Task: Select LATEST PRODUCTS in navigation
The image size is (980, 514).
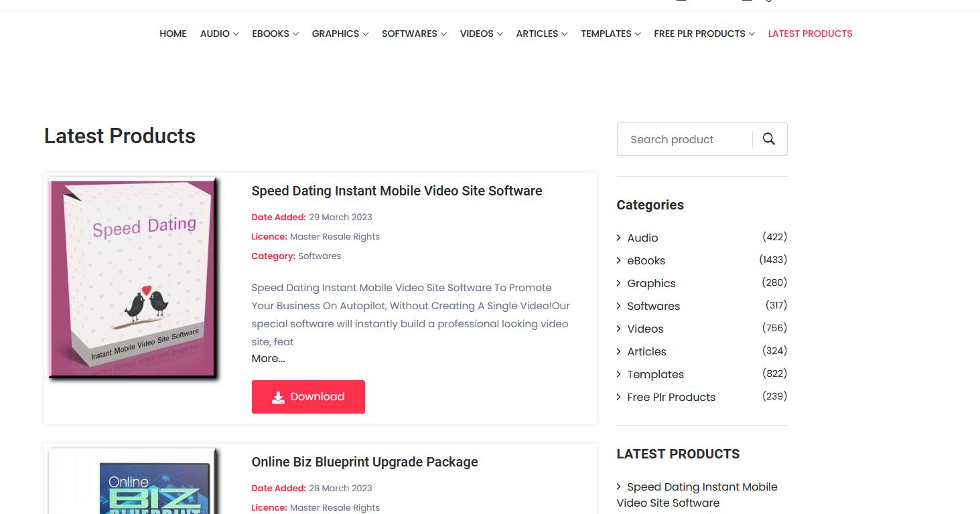Action: (x=810, y=33)
